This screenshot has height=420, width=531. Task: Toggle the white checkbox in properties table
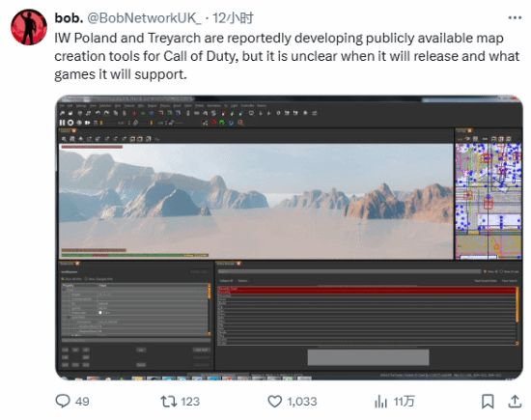(100, 312)
